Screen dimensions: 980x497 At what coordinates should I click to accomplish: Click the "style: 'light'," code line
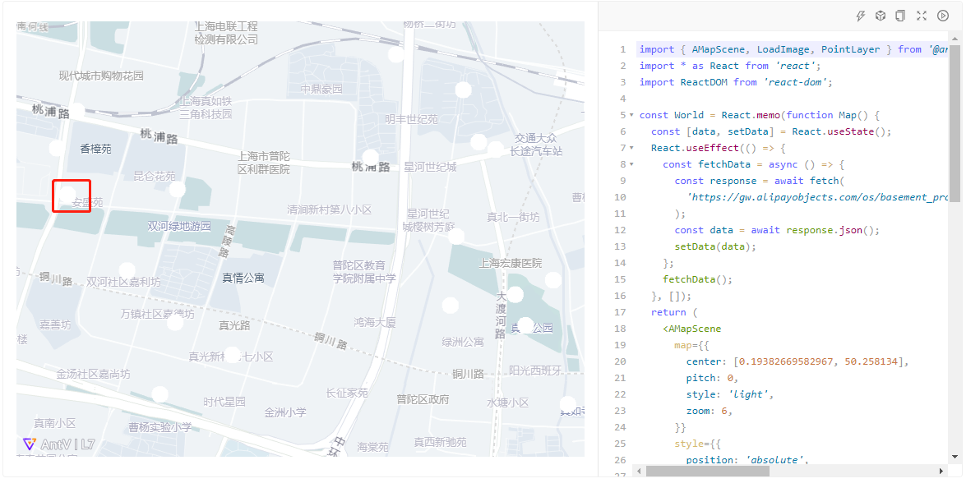(730, 394)
